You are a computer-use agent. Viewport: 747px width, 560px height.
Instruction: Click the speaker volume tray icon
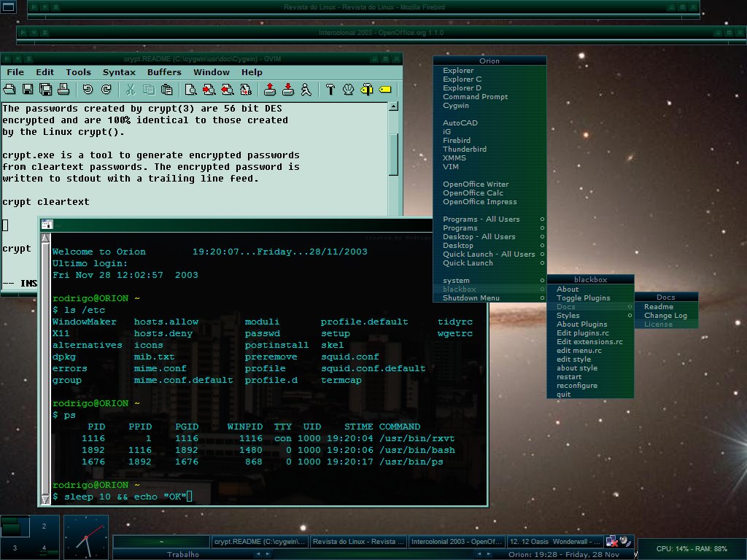pos(625,542)
